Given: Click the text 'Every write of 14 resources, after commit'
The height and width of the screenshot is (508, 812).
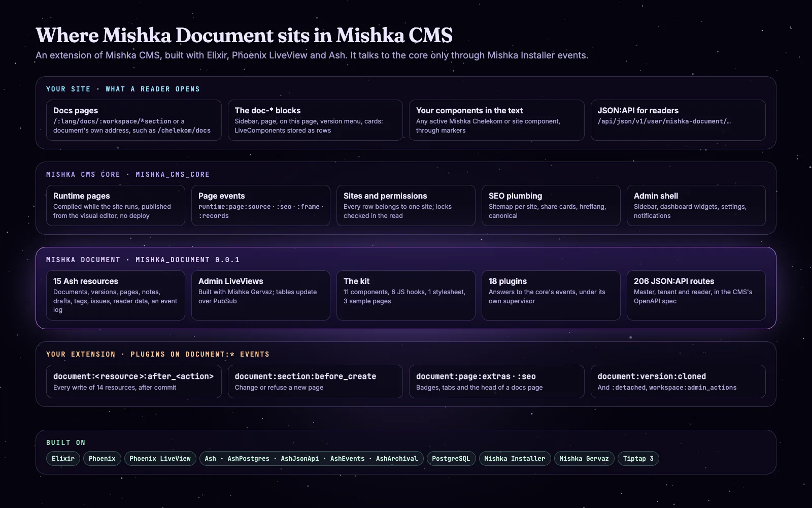Looking at the screenshot, I should [115, 388].
